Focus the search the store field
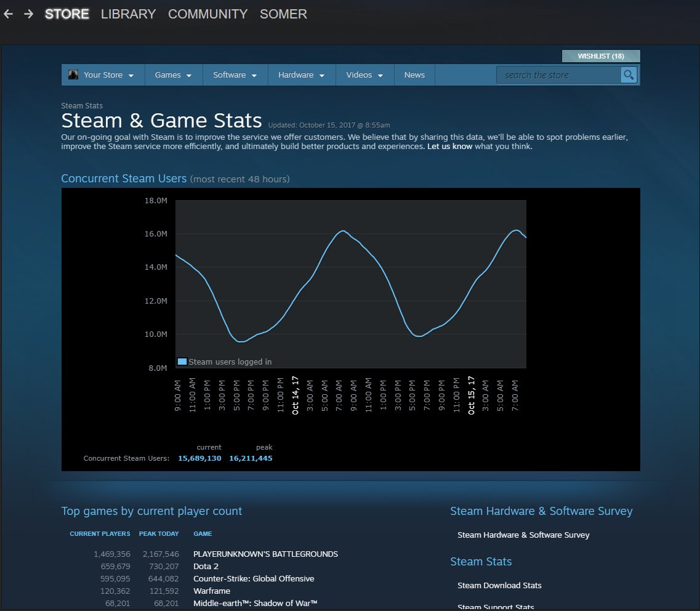This screenshot has width=700, height=611. click(x=558, y=75)
